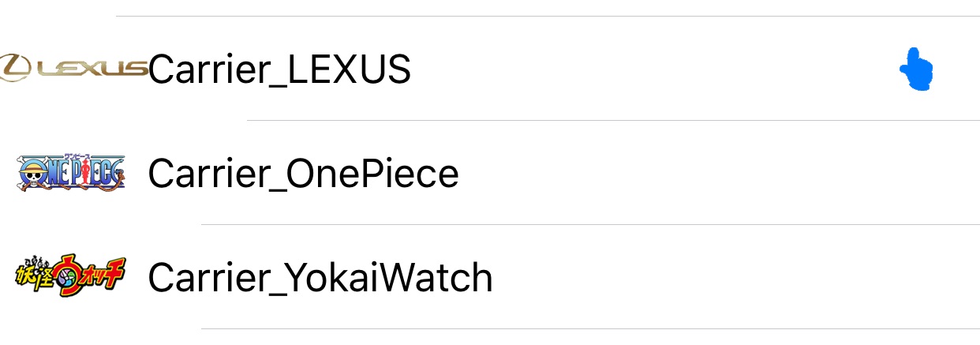This screenshot has width=980, height=345.
Task: Click the blue pointing hand icon
Action: point(916,69)
